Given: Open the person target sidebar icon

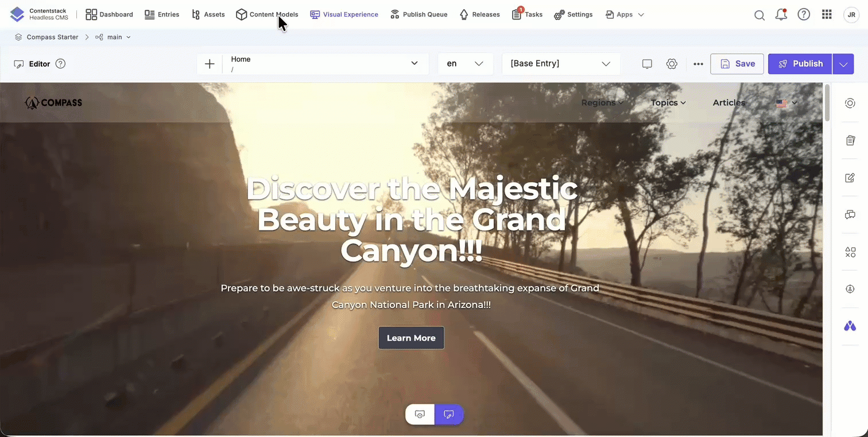Looking at the screenshot, I should point(850,289).
